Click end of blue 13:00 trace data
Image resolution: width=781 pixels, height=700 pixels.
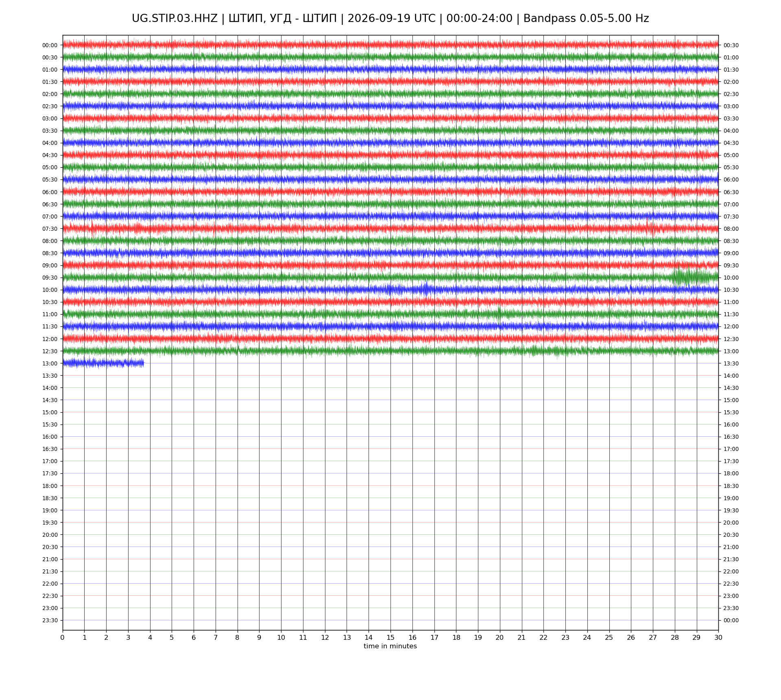(x=143, y=363)
